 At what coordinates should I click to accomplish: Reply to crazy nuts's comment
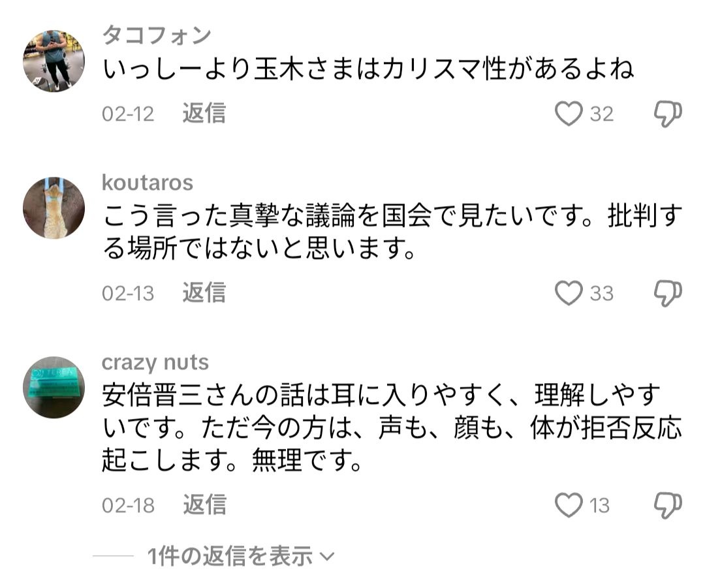pyautogui.click(x=204, y=504)
